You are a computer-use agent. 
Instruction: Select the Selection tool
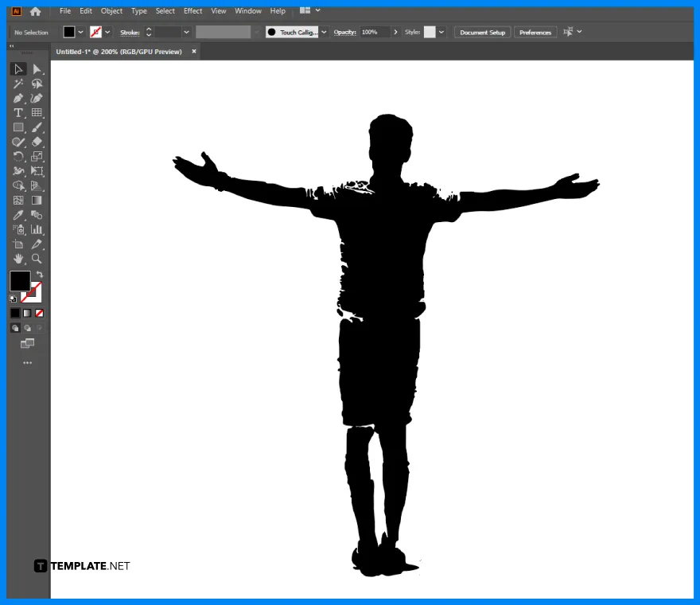(x=18, y=68)
